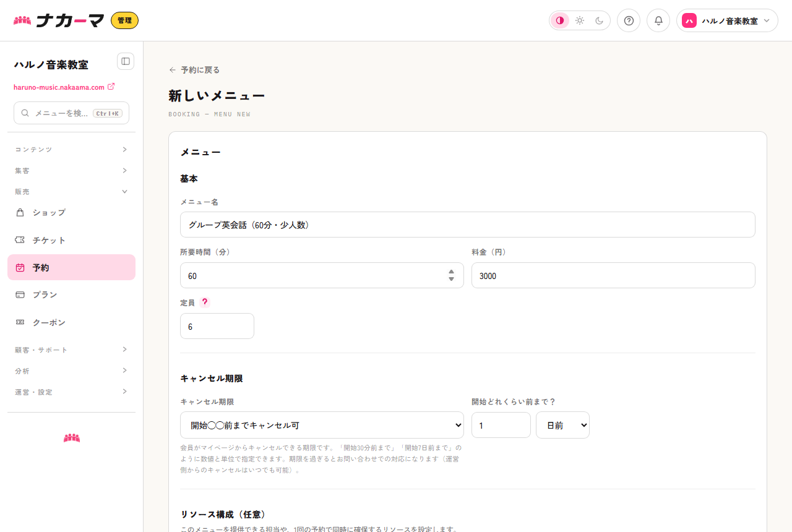Open the 日前 unit dropdown
Viewport: 792px width, 532px height.
[562, 425]
